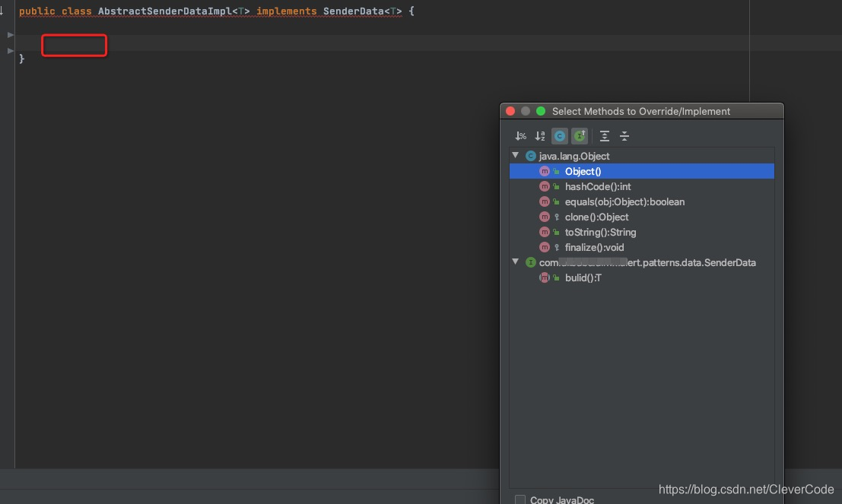
Task: Click the java.lang.Object class label
Action: pyautogui.click(x=574, y=156)
